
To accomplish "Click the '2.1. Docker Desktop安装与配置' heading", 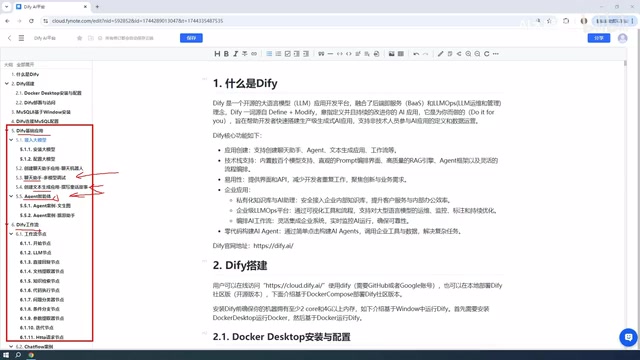I will [x=282, y=337].
